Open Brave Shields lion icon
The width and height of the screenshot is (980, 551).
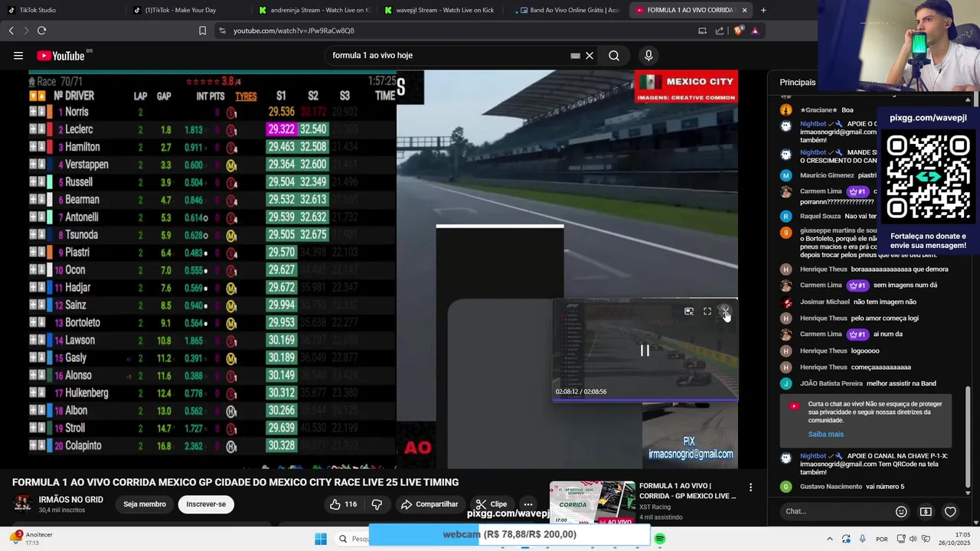[x=738, y=31]
